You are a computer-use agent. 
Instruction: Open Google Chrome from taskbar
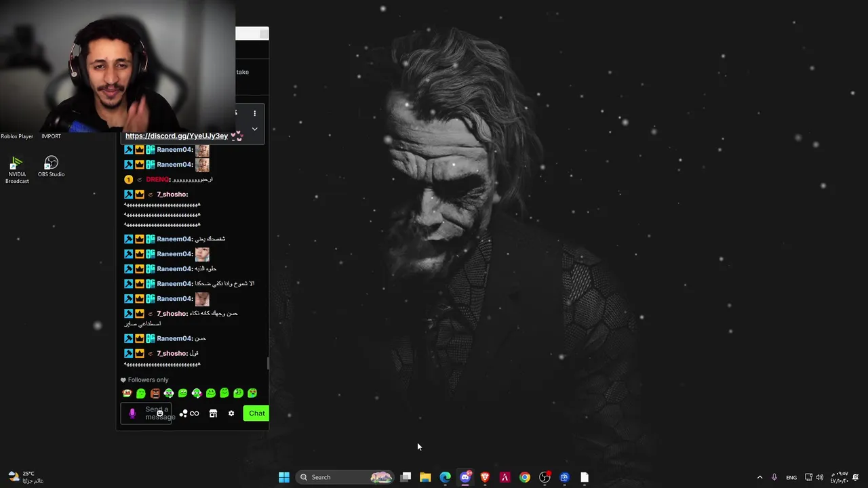click(x=525, y=477)
